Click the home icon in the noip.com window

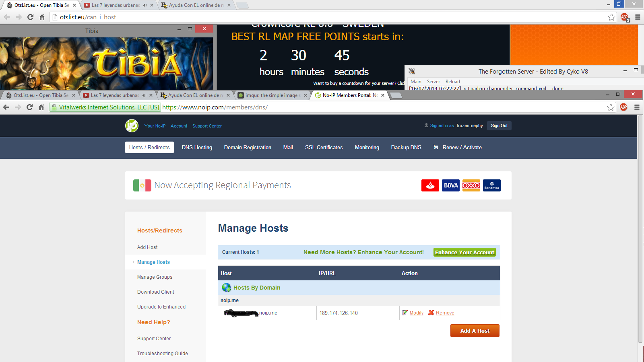coord(41,107)
